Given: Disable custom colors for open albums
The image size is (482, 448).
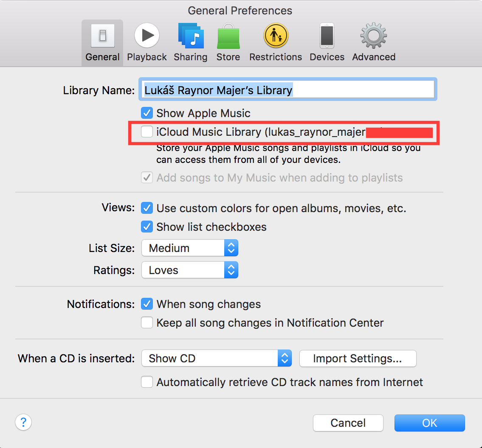Looking at the screenshot, I should tap(147, 208).
